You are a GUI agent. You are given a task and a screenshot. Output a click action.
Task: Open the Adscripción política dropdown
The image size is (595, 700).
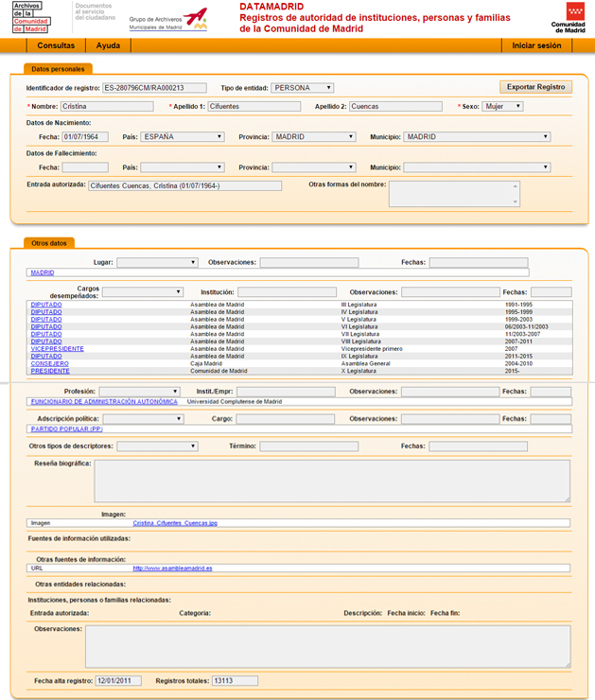click(143, 419)
